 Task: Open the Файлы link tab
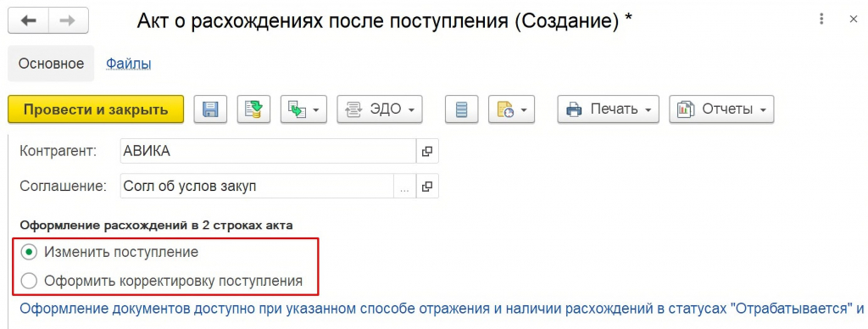(129, 64)
